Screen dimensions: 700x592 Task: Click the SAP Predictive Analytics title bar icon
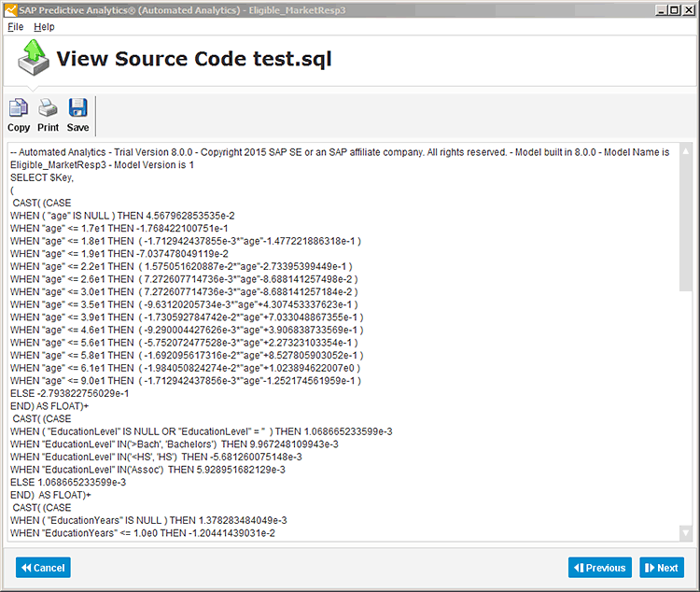(10, 10)
